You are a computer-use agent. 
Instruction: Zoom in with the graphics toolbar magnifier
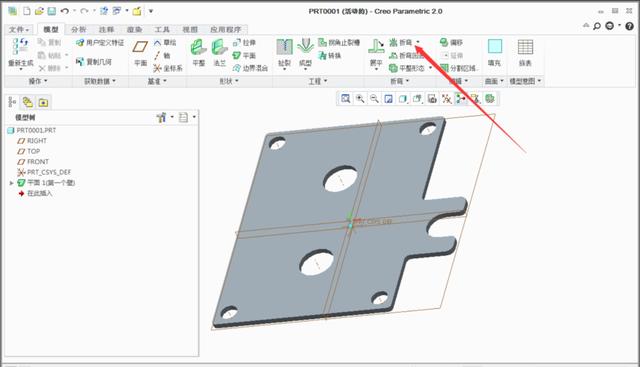click(x=360, y=99)
